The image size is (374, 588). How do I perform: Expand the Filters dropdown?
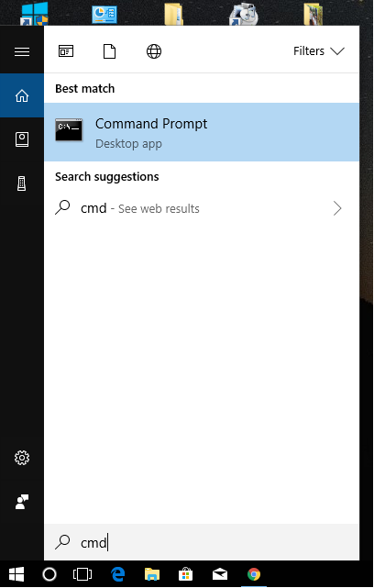[319, 51]
